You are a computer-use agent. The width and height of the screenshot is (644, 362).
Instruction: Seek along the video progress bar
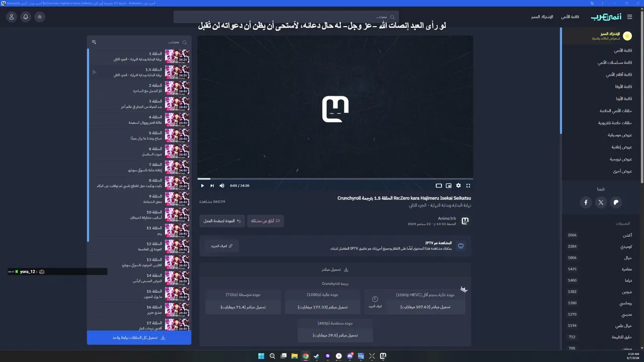coord(335,178)
